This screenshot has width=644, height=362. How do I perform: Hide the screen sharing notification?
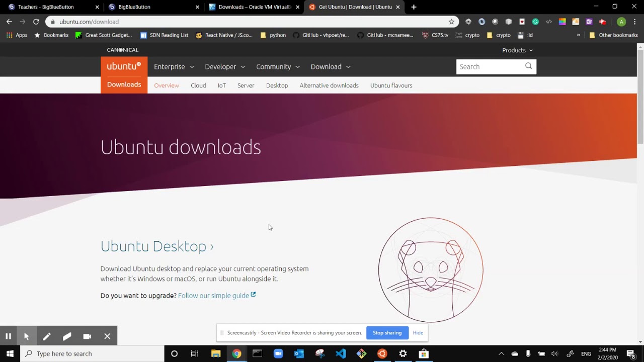click(x=418, y=333)
